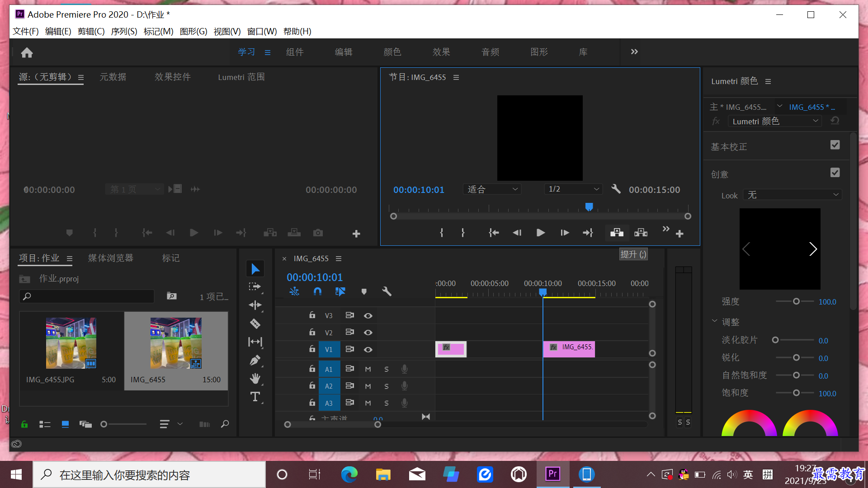This screenshot has width=868, height=488.
Task: Step forward one frame in Program monitor
Action: [565, 233]
